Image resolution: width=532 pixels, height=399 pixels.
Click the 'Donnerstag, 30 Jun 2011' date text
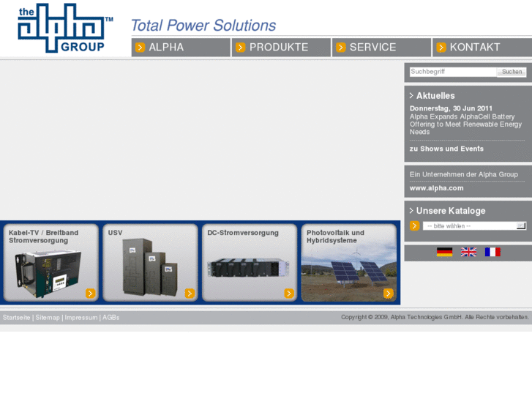coord(451,108)
